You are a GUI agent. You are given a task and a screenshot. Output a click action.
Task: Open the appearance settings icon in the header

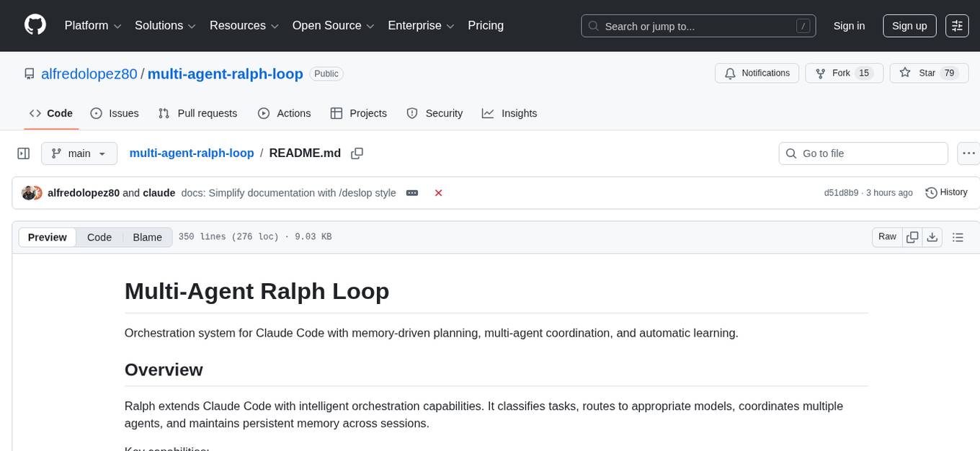point(957,25)
